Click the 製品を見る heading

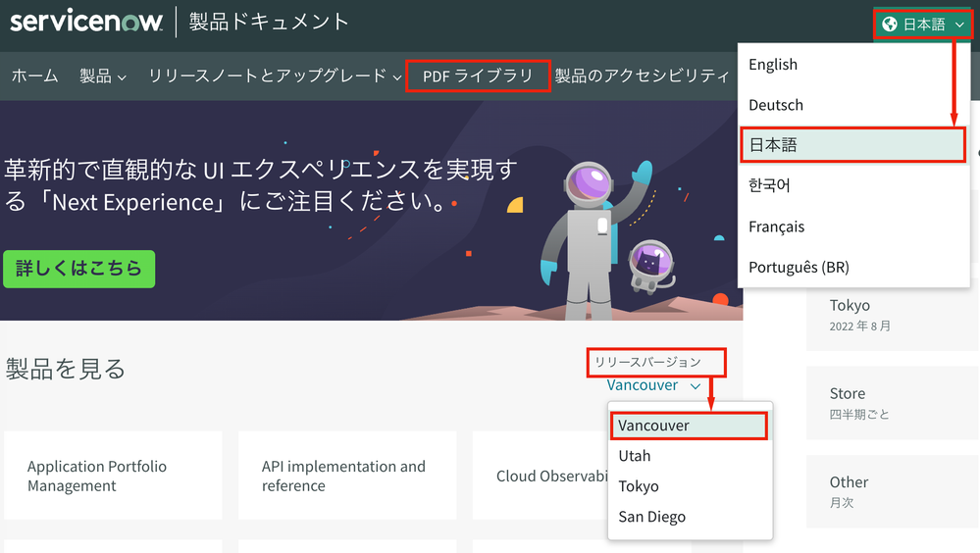(66, 369)
